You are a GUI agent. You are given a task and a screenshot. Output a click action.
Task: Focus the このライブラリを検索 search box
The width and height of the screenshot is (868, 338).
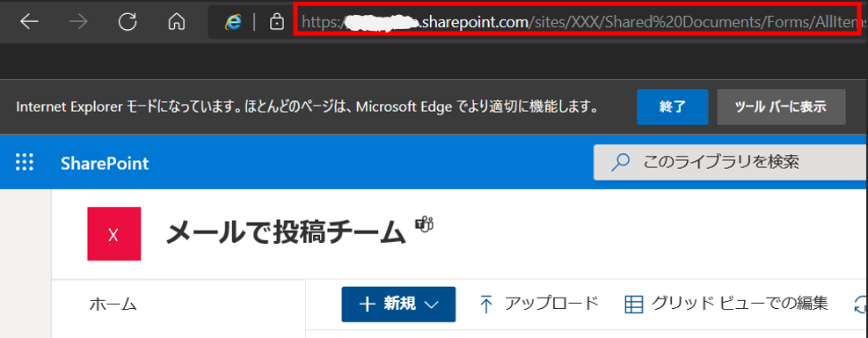[x=731, y=162]
